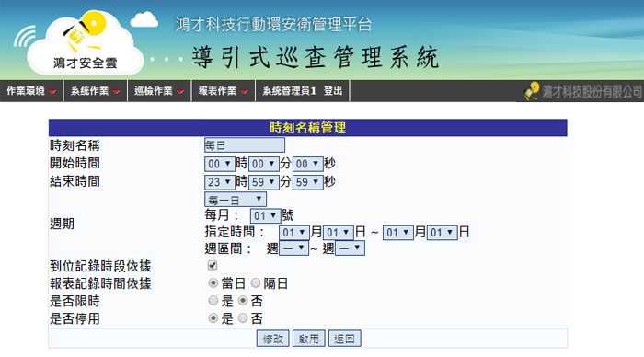Select the 隔日 radio option
Screen dimensions: 644x357
256,282
